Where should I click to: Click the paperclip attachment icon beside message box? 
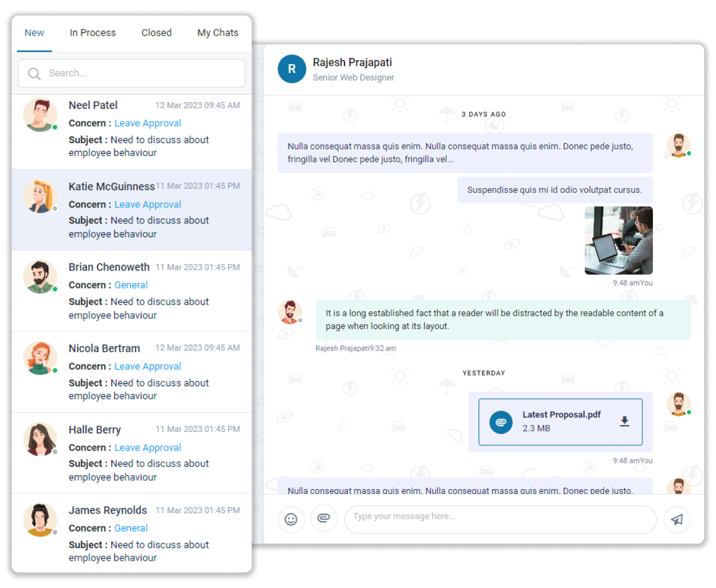pos(324,519)
